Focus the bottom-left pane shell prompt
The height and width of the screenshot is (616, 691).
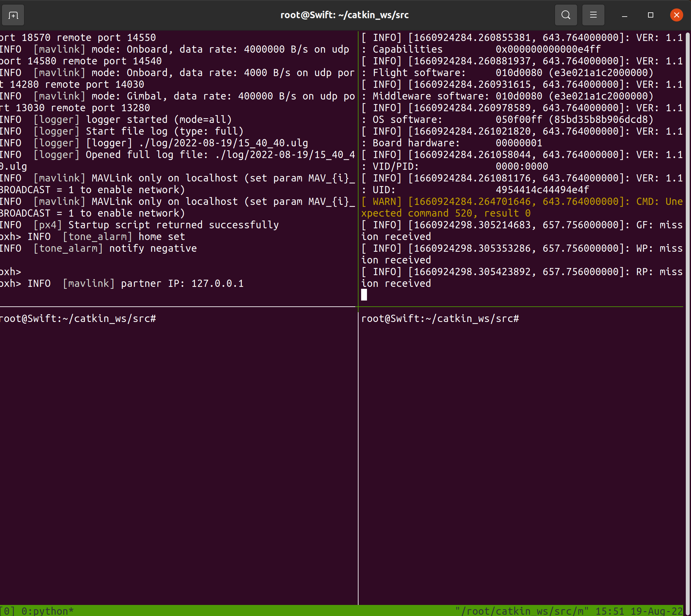pyautogui.click(x=78, y=318)
